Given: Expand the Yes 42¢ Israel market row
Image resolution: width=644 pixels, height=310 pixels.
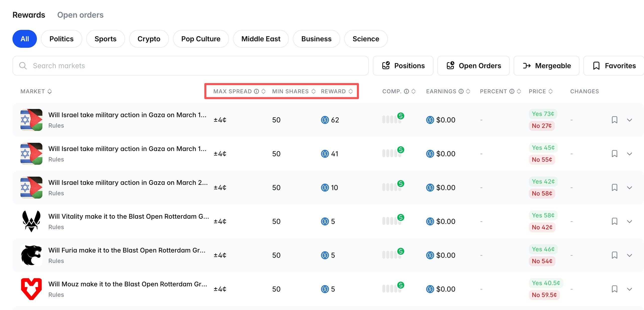Looking at the screenshot, I should click(x=629, y=188).
